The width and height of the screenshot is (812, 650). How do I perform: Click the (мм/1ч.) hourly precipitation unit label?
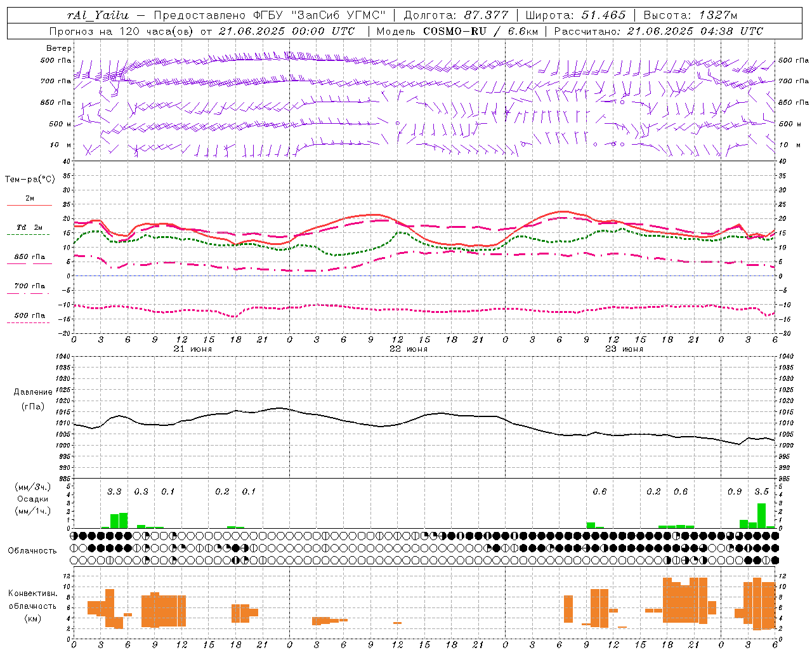click(x=33, y=511)
